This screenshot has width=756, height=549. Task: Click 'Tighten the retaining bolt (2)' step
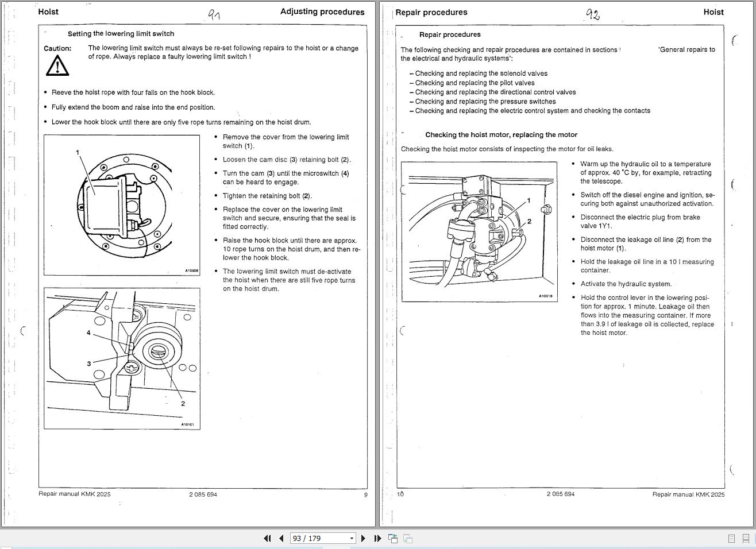pyautogui.click(x=267, y=196)
